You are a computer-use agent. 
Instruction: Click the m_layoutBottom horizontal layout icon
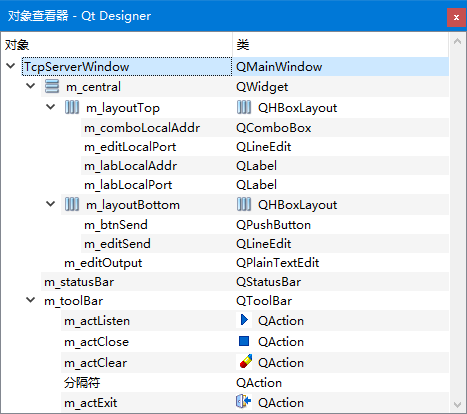(x=72, y=204)
